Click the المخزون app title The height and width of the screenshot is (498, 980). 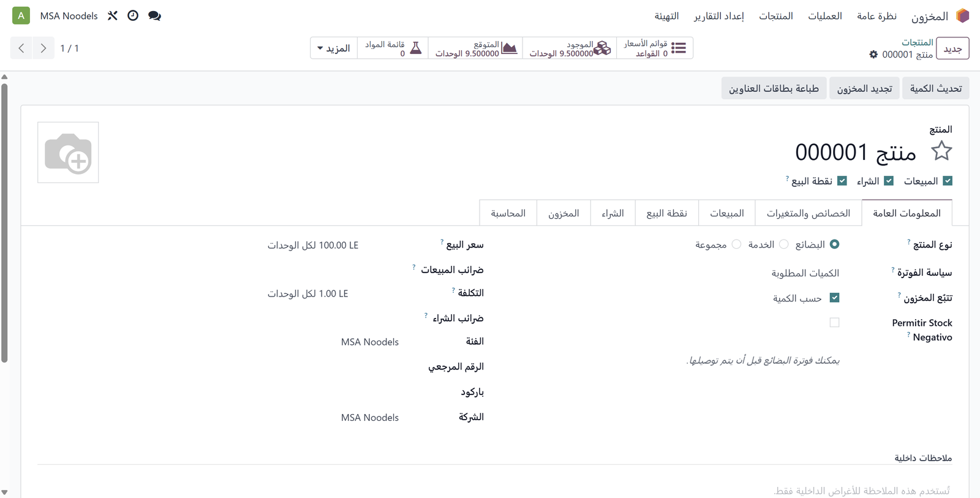tap(929, 16)
